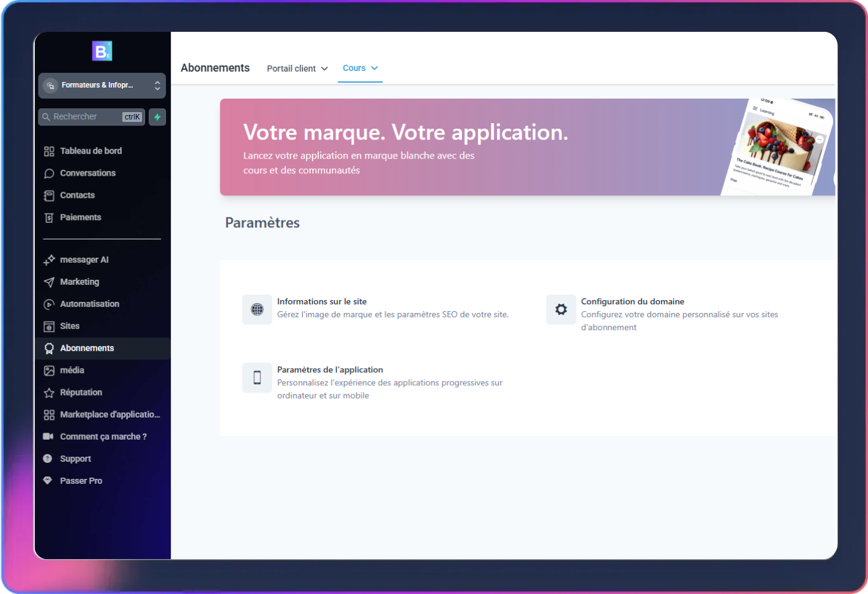
Task: Open Marketplace d'applications in sidebar
Action: click(x=110, y=415)
